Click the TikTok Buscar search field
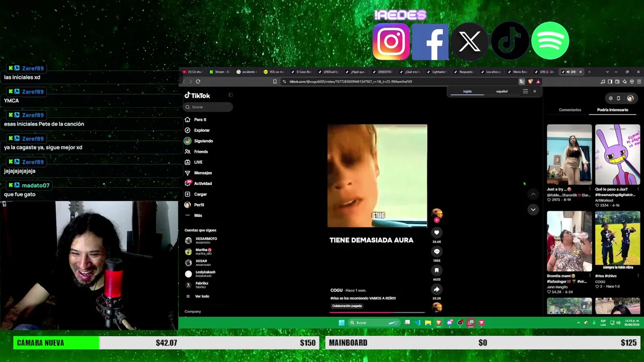Screen dimensions: 644x362 [208, 107]
